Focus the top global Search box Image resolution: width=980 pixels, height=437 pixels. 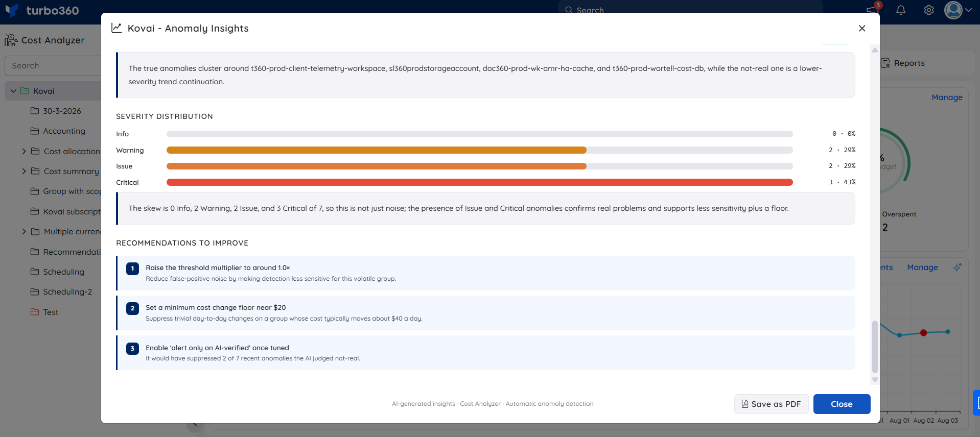[x=691, y=10]
